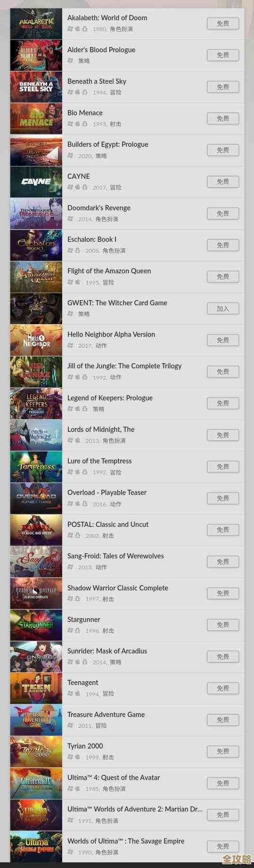This screenshot has width=254, height=868.
Task: Get Teenagent with its 免费 button
Action: [x=223, y=688]
